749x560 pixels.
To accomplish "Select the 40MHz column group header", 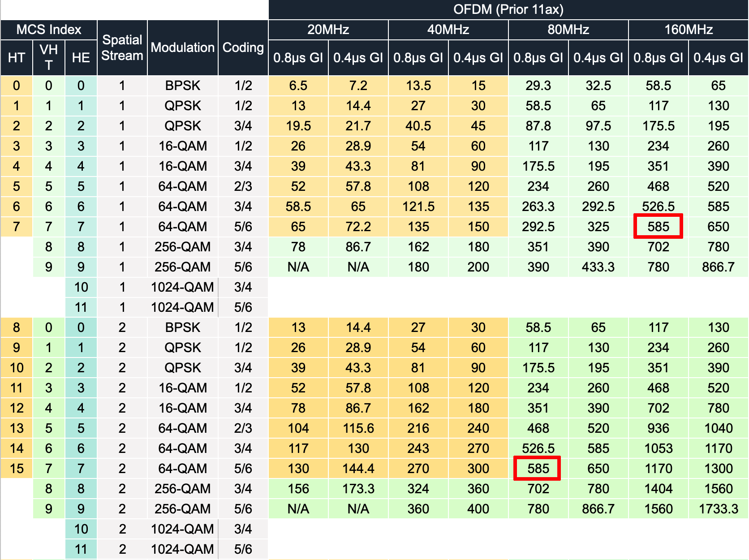I will click(448, 30).
